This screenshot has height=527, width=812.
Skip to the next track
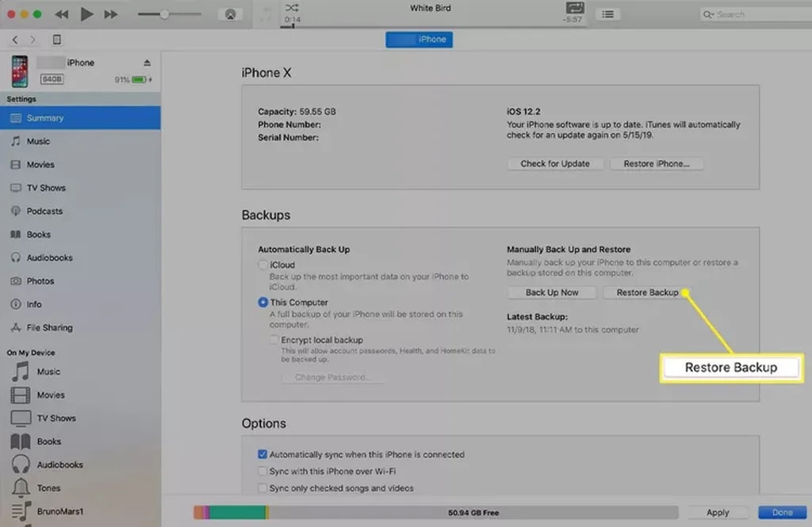111,14
